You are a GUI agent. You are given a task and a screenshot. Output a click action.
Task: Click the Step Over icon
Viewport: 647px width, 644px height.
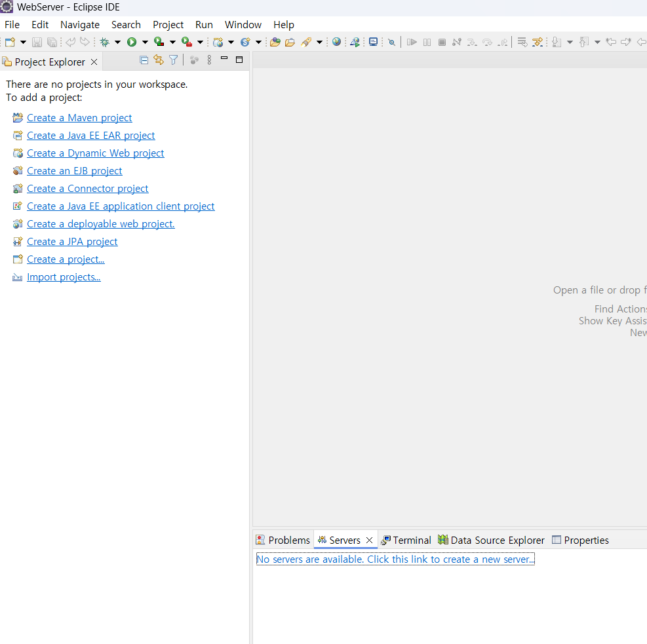click(x=487, y=42)
